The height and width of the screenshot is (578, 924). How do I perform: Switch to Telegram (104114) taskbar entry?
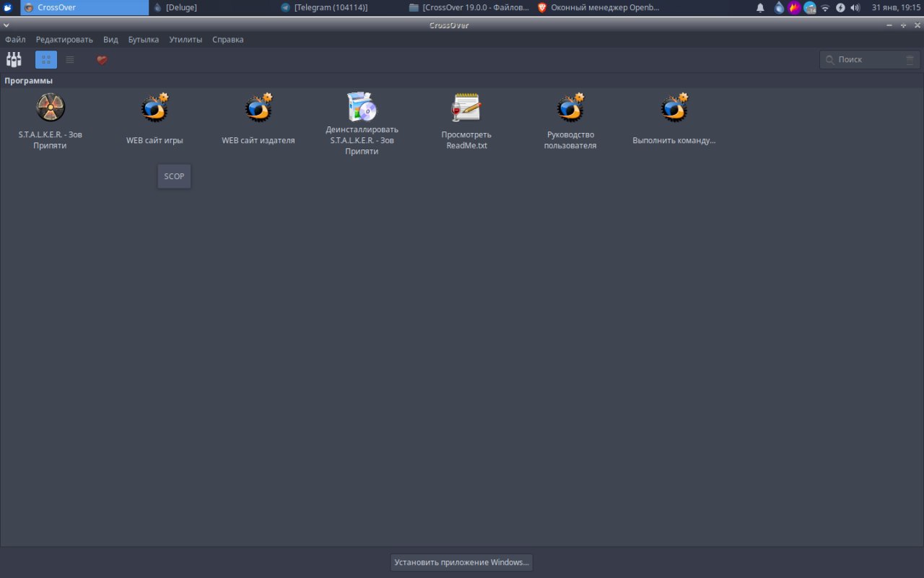tap(341, 7)
